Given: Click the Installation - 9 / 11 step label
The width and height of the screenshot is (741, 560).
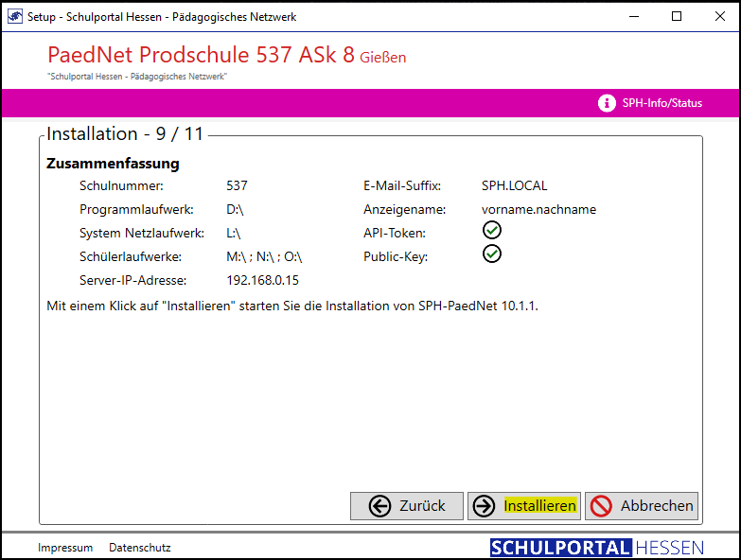Looking at the screenshot, I should point(125,134).
